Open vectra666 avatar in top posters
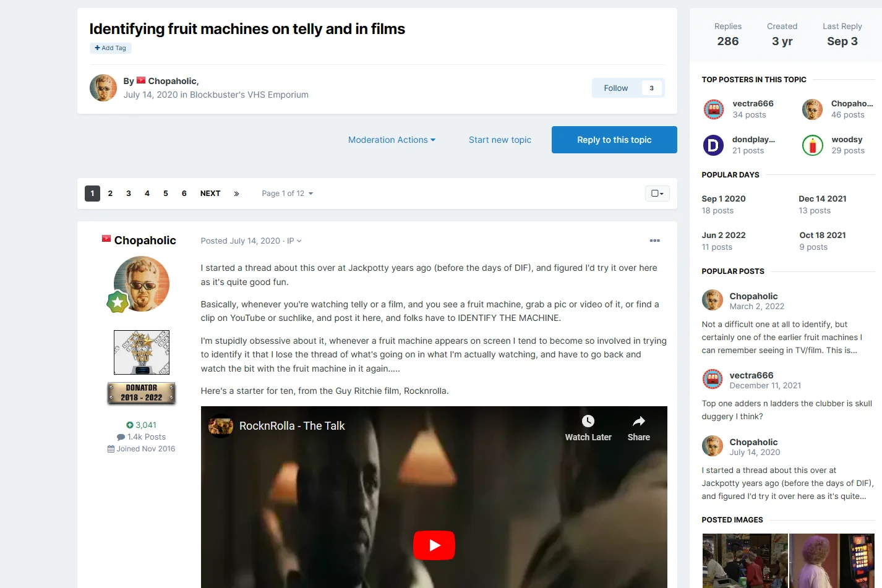This screenshot has height=588, width=882. (714, 109)
